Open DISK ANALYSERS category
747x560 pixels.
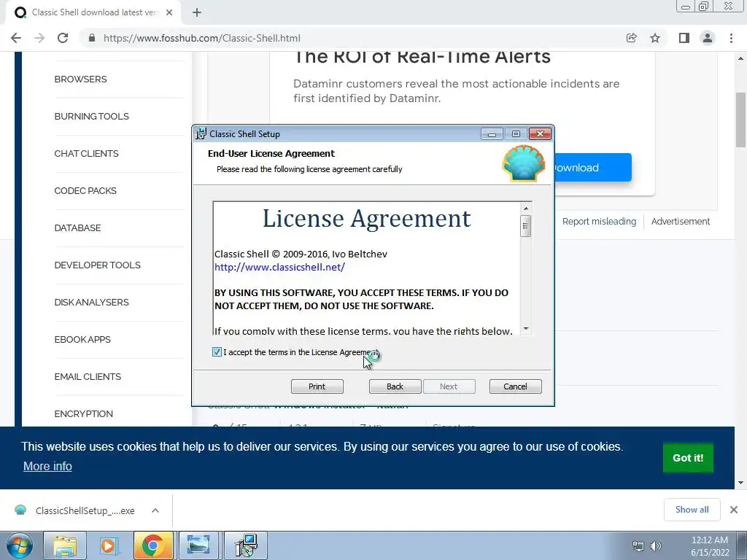[91, 302]
